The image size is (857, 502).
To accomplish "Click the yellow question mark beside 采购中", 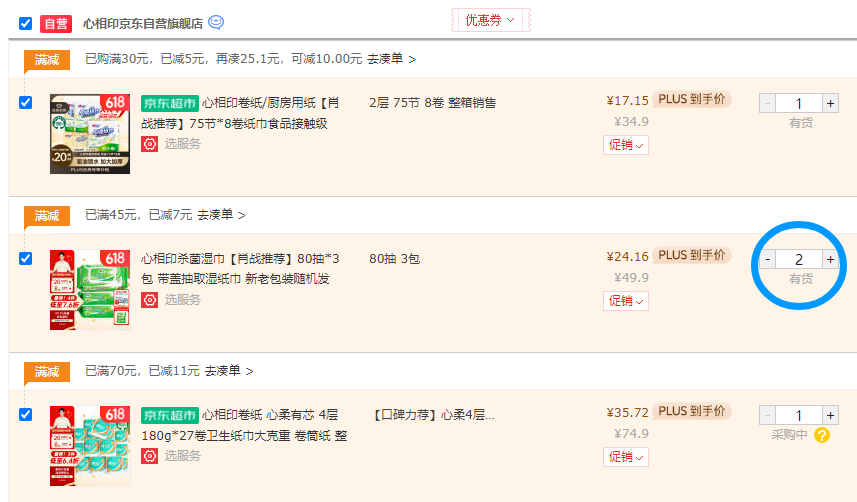I will pyautogui.click(x=821, y=435).
